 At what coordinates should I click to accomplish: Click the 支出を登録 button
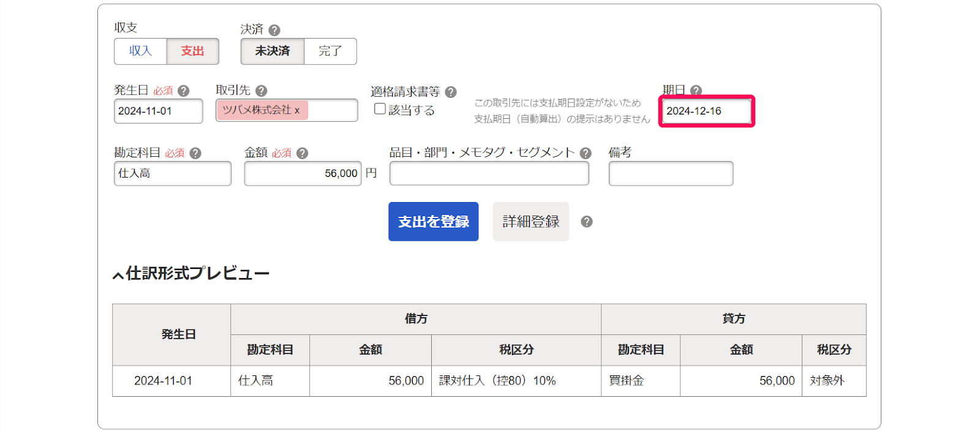pos(433,222)
